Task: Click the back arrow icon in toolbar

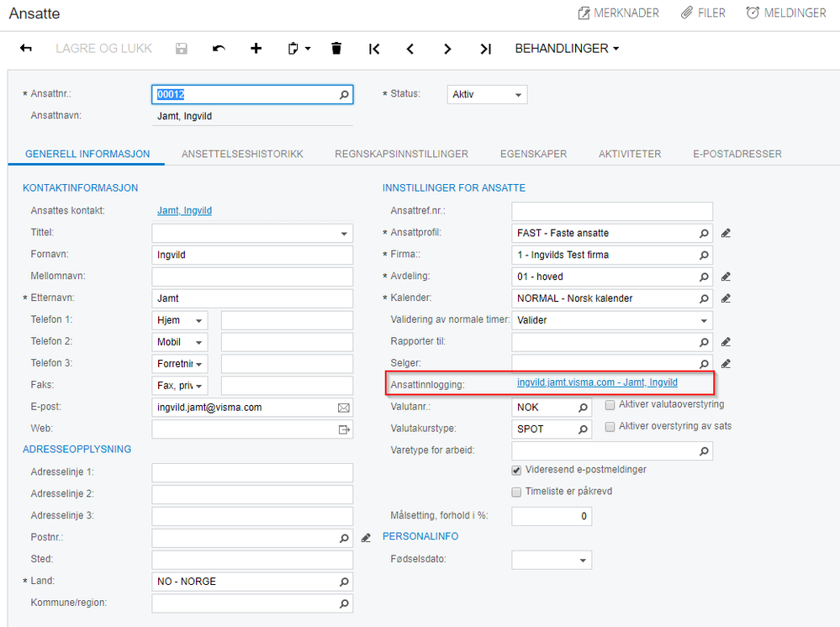Action: point(26,48)
